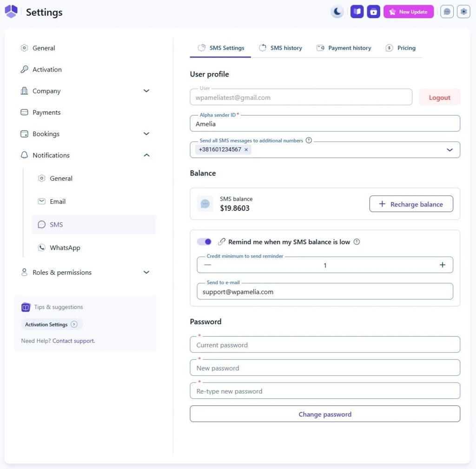
Task: Open the additional numbers dropdown
Action: pyautogui.click(x=450, y=150)
